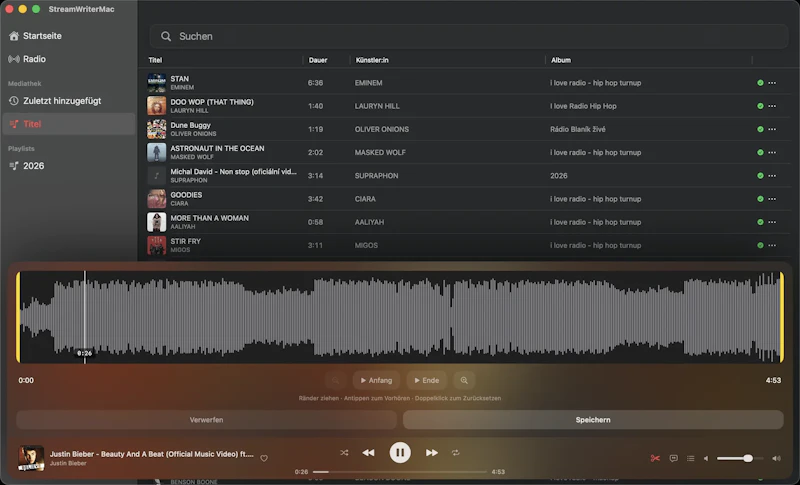Sort by the Dauer column header

318,60
